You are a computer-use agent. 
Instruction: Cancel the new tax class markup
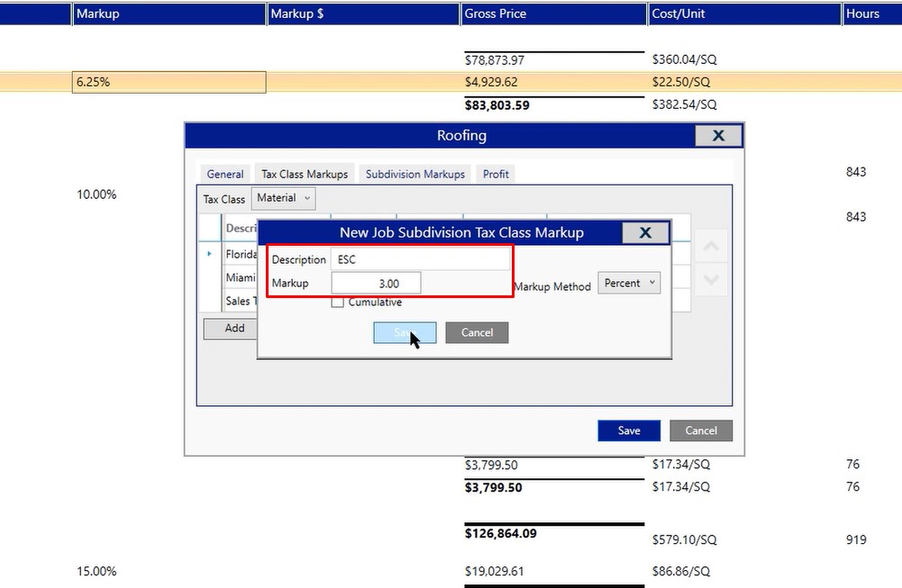pyautogui.click(x=477, y=332)
